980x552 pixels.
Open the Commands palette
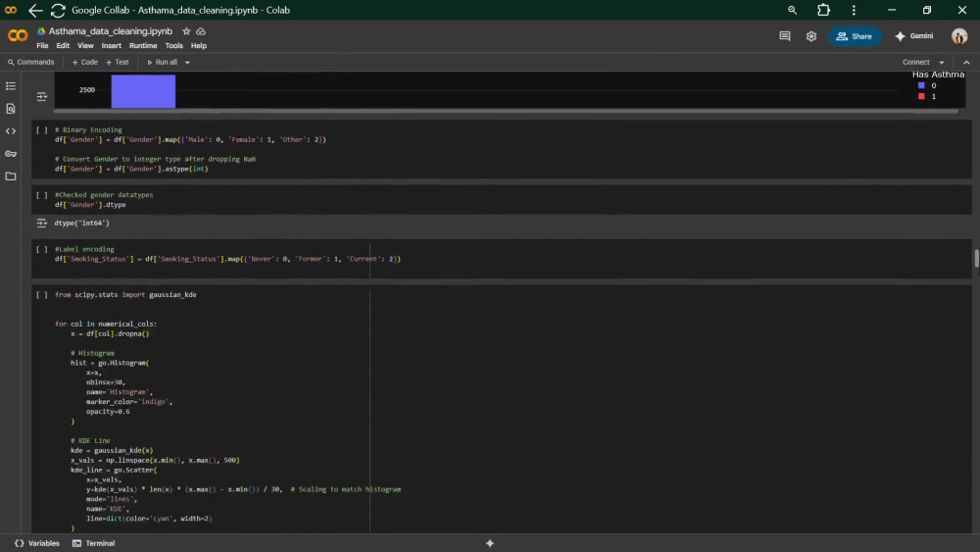(x=30, y=63)
